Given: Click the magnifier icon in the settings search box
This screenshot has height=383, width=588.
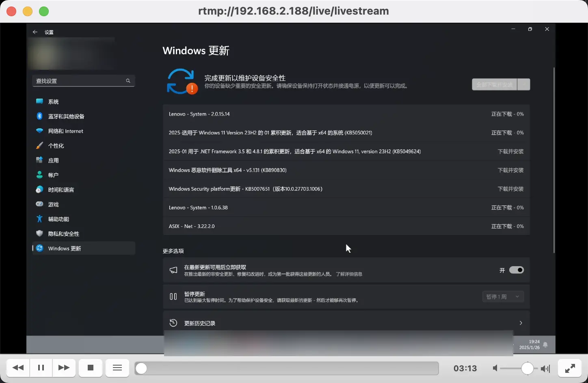Looking at the screenshot, I should point(128,81).
